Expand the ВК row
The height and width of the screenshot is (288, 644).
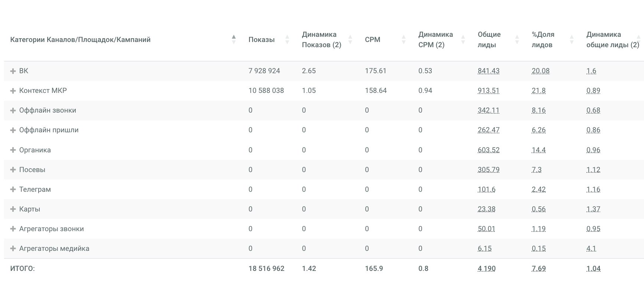pos(13,71)
